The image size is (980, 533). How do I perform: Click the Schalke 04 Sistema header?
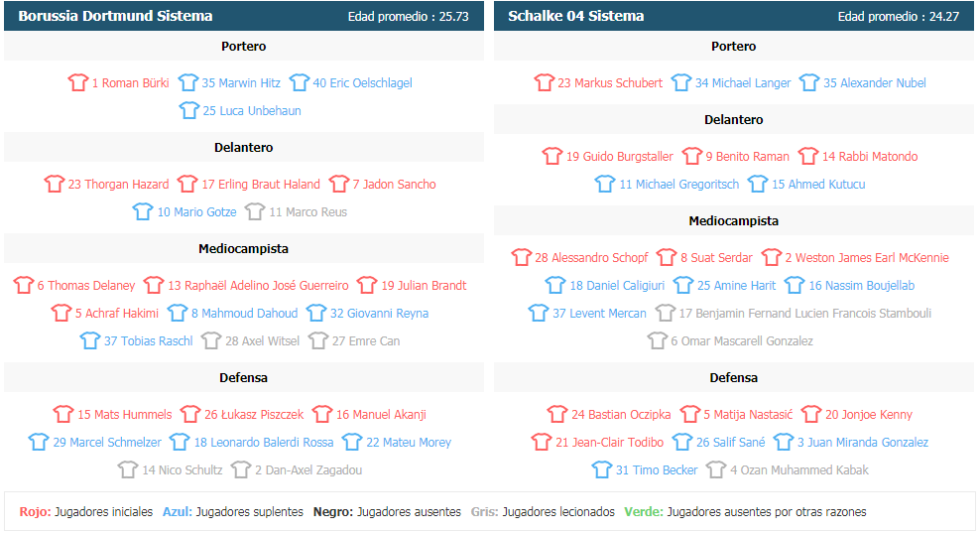575,16
